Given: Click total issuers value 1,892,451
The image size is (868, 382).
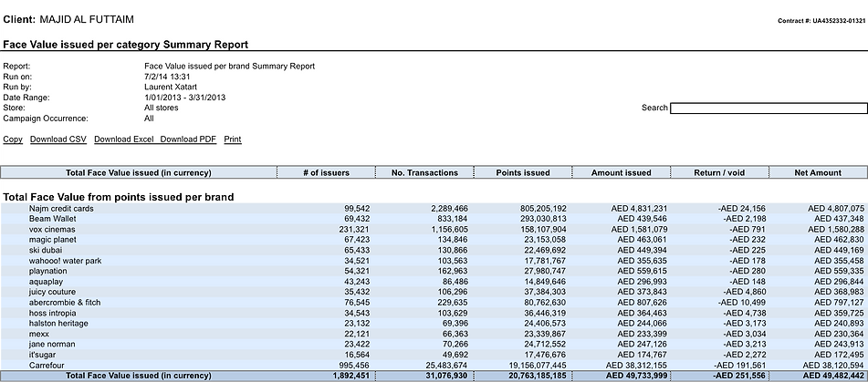Looking at the screenshot, I should coord(351,376).
